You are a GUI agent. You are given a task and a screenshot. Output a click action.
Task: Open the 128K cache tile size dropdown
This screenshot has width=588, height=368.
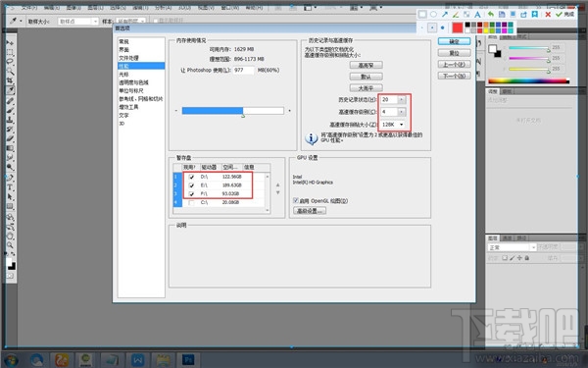tap(393, 125)
